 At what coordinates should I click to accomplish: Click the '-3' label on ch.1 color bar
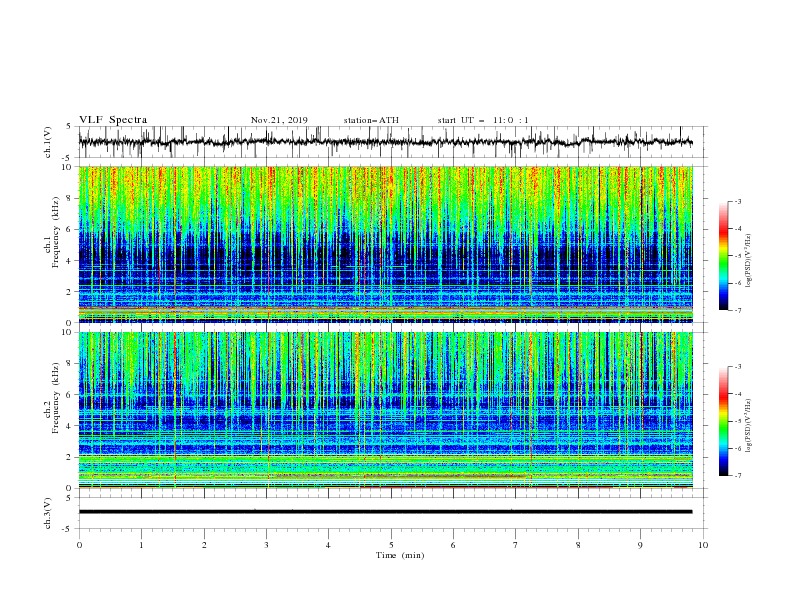click(737, 201)
